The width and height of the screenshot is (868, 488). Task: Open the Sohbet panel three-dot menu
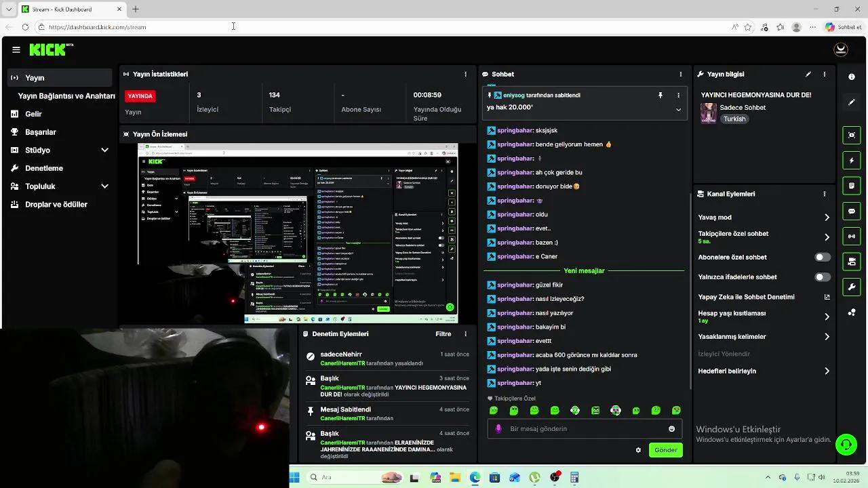click(681, 75)
